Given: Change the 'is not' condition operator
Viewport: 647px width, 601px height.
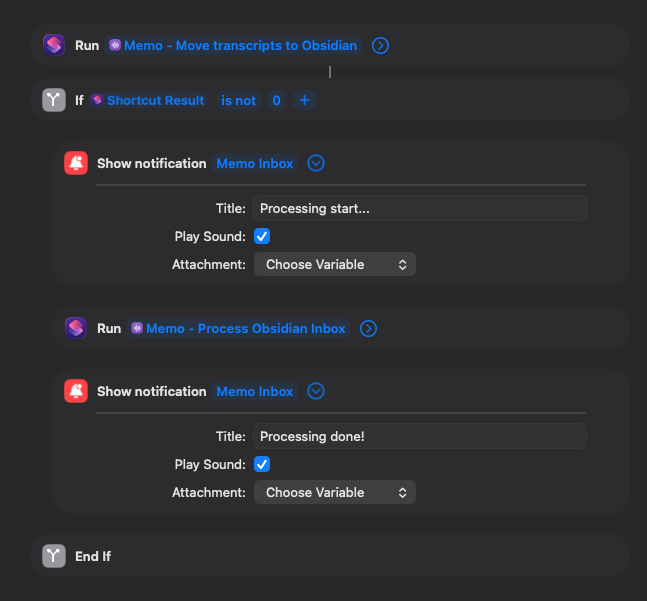Looking at the screenshot, I should click(x=238, y=100).
